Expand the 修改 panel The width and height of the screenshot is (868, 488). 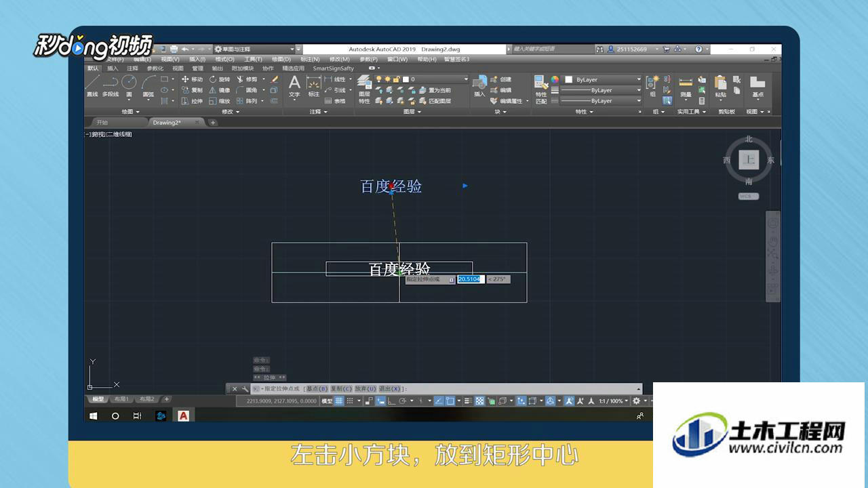[x=230, y=112]
